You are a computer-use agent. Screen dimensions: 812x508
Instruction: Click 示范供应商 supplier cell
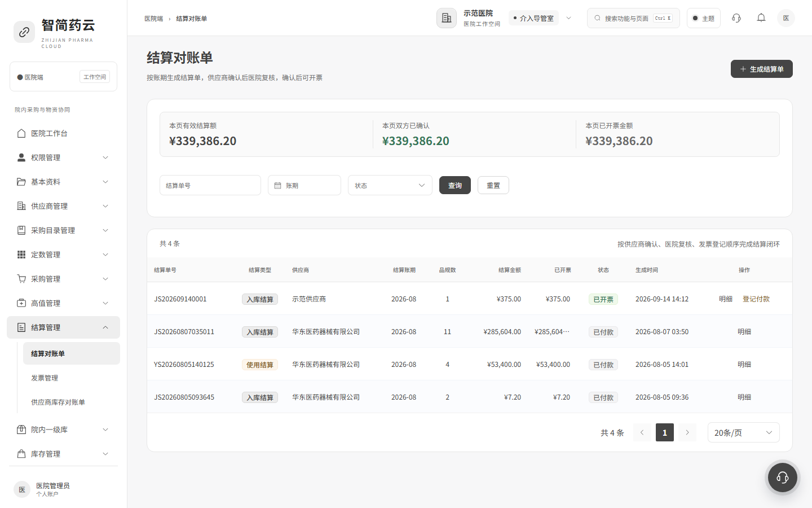[309, 299]
